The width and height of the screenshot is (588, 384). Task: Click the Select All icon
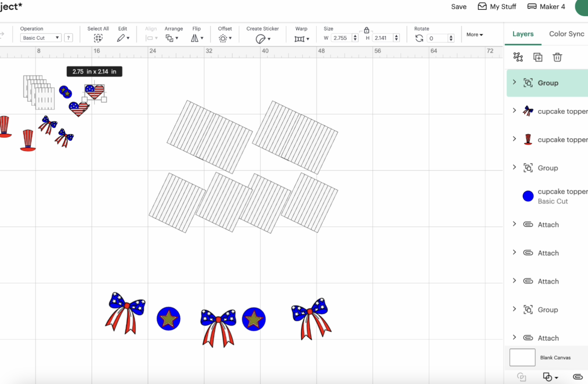(98, 38)
